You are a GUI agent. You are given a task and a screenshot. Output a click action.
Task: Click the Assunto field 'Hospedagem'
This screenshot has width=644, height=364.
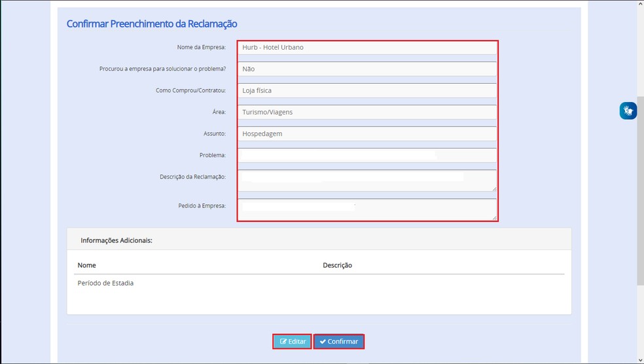(367, 134)
